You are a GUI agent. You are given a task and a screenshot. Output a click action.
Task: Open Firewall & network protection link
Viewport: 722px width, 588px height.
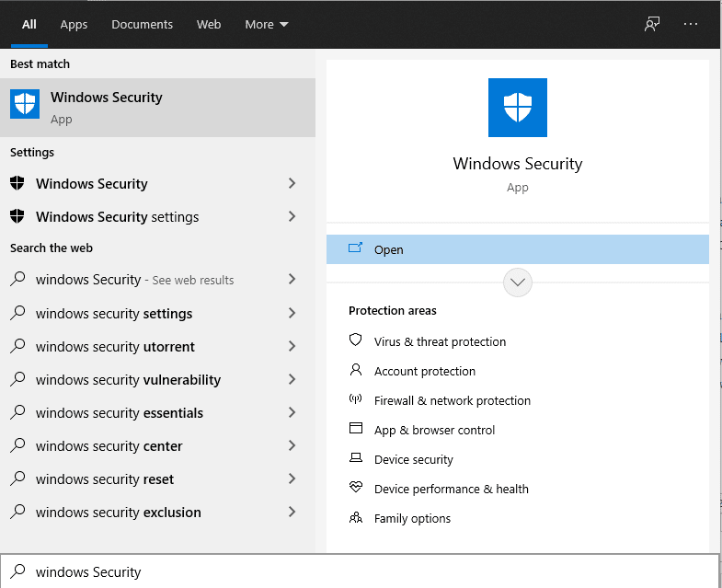453,400
